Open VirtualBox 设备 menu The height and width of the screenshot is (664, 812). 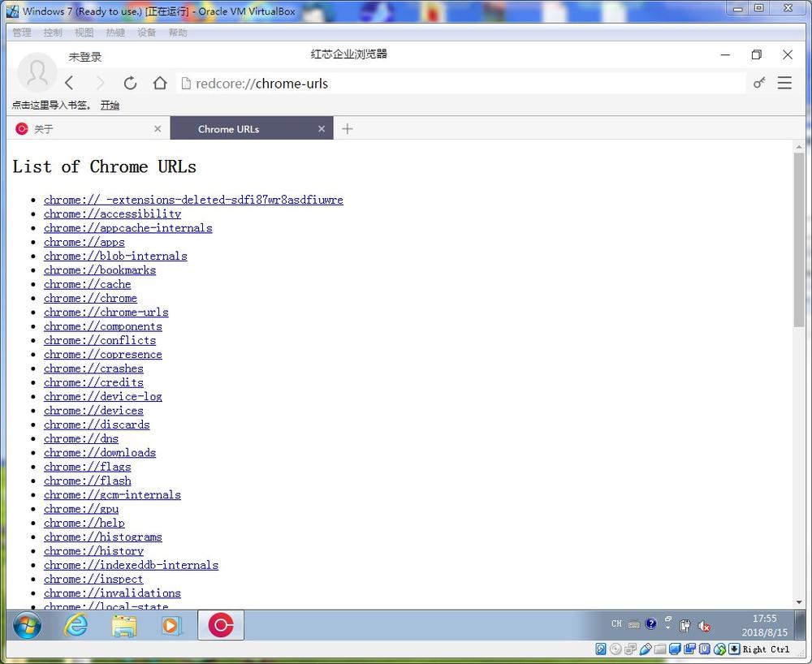click(146, 32)
